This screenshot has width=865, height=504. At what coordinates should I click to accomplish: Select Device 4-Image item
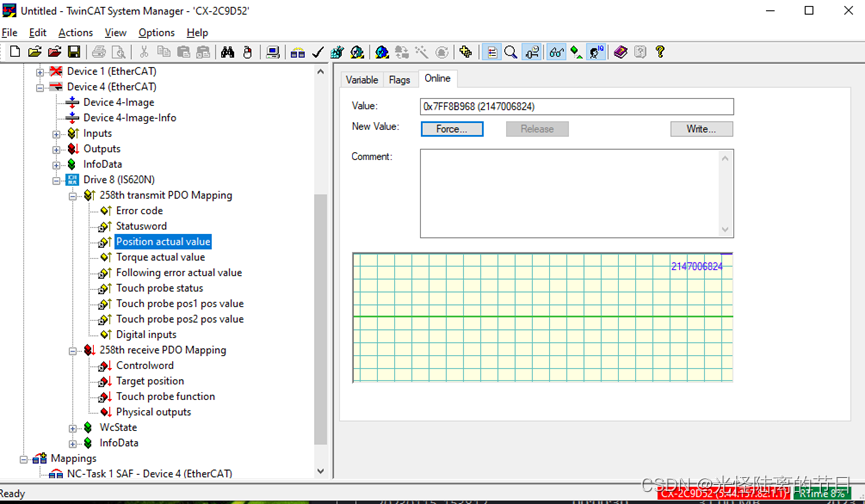tap(119, 103)
